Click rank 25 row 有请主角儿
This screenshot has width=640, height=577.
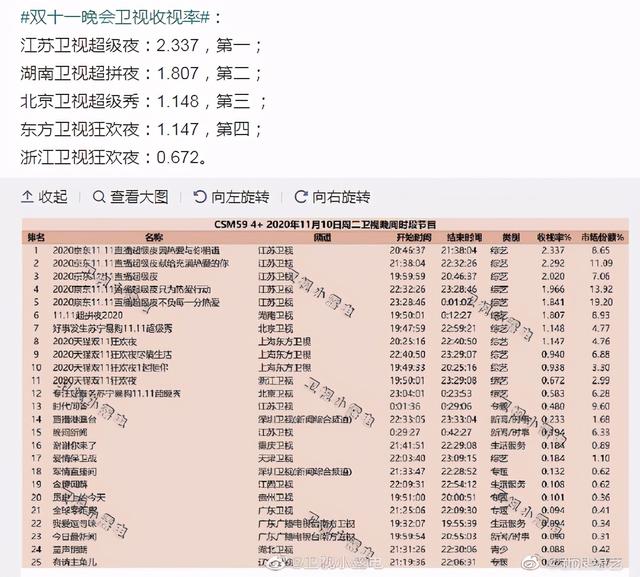click(75, 562)
